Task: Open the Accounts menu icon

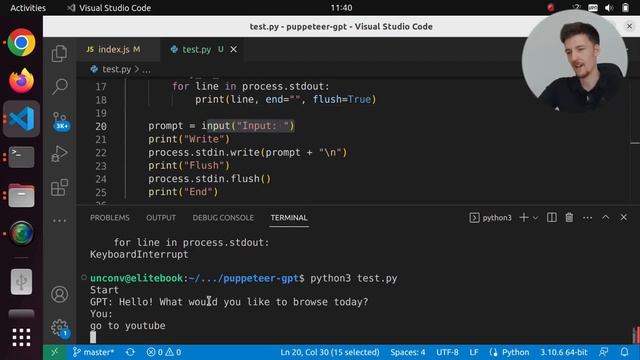Action: coord(60,294)
